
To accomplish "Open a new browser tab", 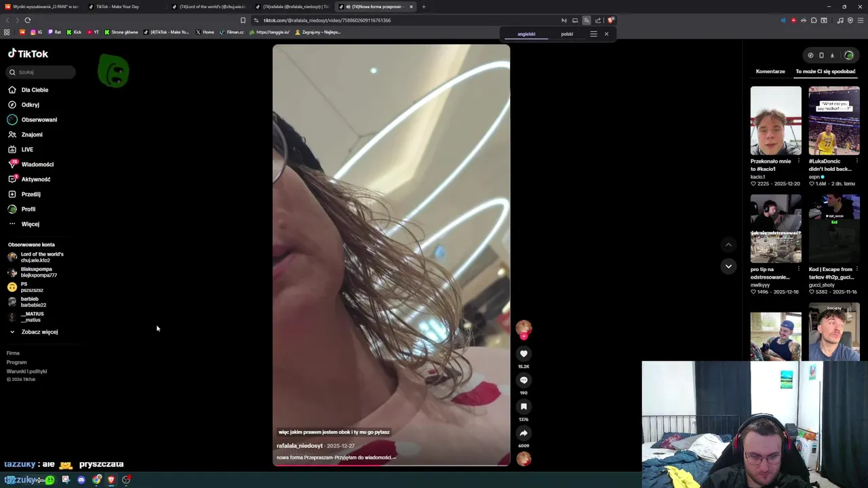I will [424, 7].
